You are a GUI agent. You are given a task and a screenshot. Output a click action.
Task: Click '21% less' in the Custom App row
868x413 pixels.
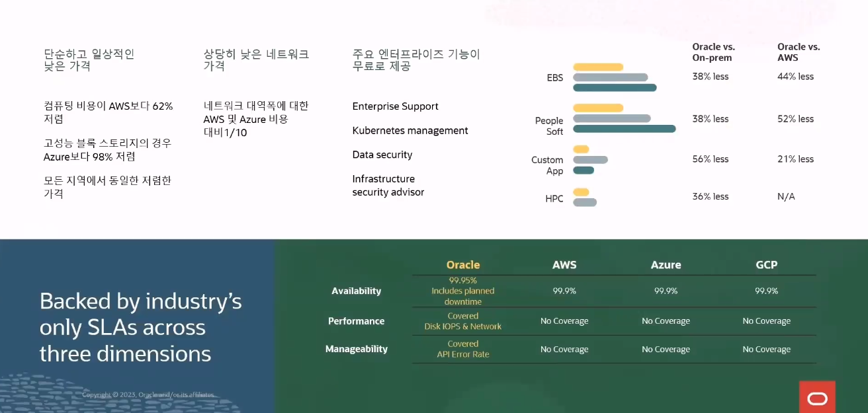pyautogui.click(x=796, y=159)
